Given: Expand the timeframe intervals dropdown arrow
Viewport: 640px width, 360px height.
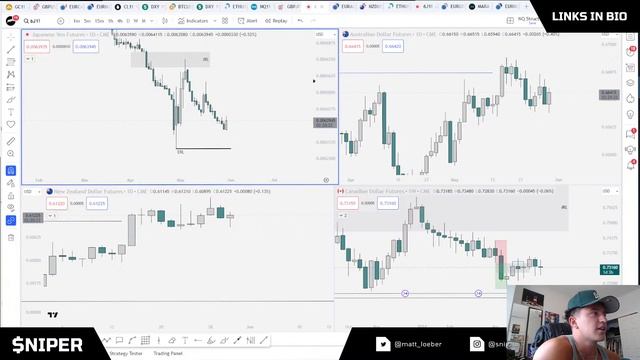Looking at the screenshot, I should click(x=152, y=21).
